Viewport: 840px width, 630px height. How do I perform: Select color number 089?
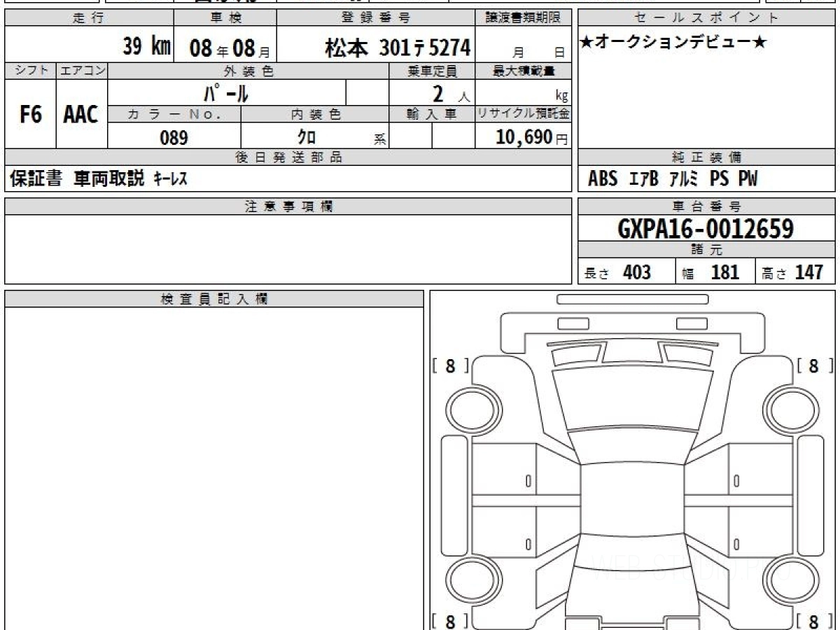(174, 137)
